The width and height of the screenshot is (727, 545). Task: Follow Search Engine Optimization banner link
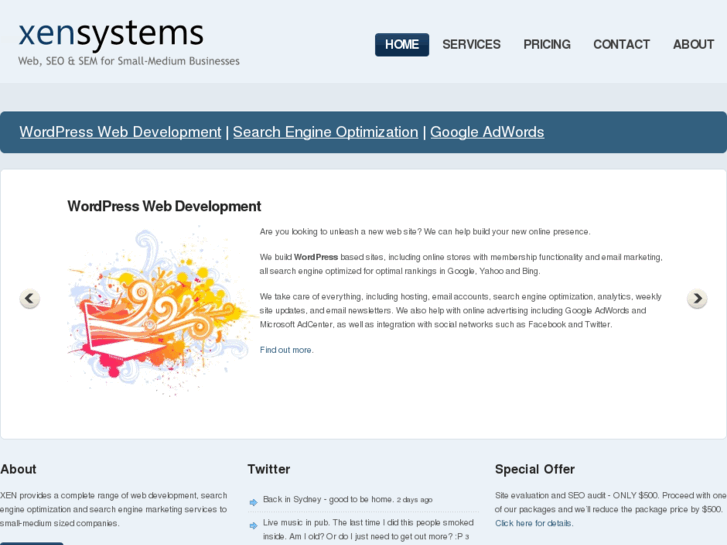pyautogui.click(x=325, y=132)
